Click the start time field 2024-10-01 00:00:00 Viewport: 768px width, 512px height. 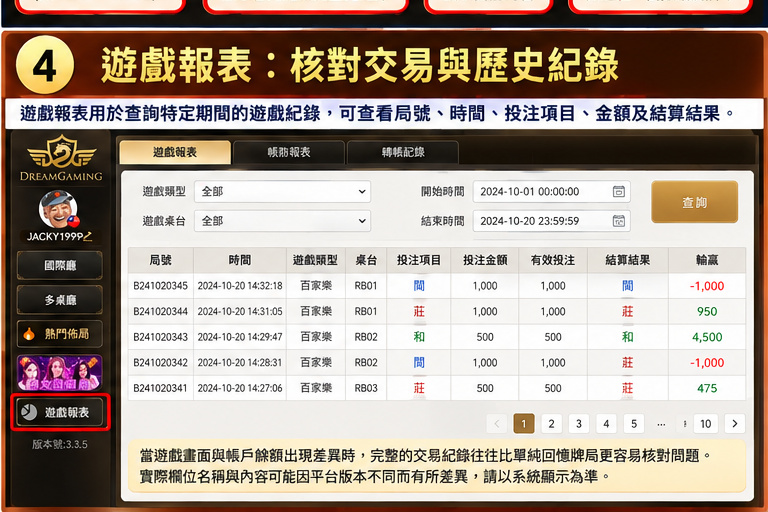[x=552, y=192]
